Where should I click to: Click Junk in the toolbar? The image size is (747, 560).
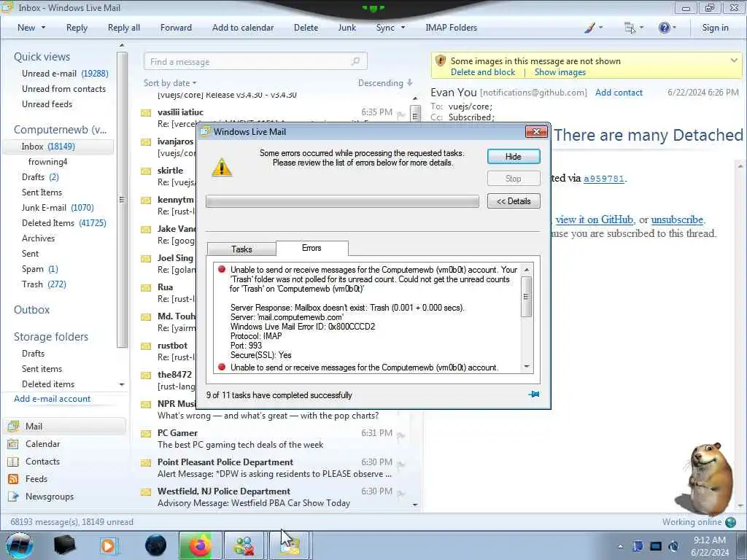[347, 28]
